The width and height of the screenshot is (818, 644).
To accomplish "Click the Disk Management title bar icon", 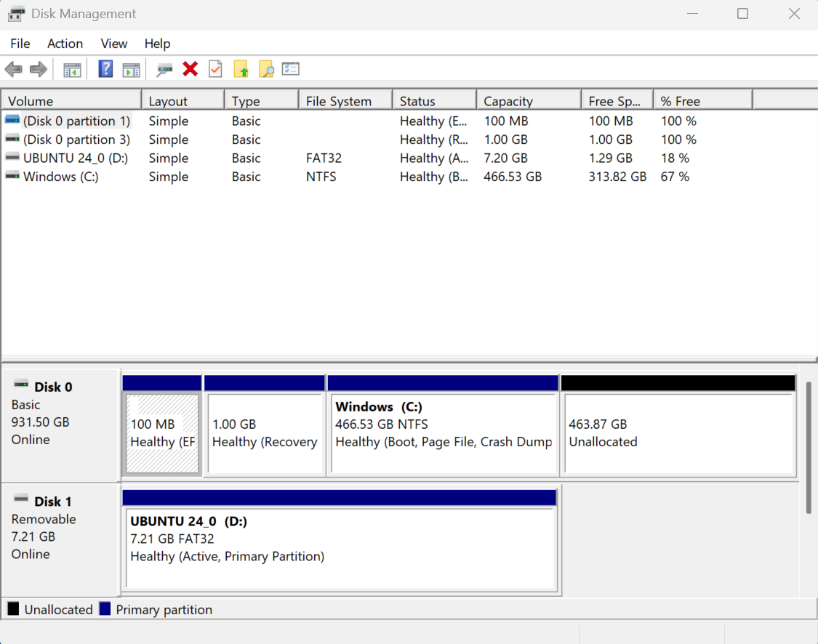I will [16, 13].
